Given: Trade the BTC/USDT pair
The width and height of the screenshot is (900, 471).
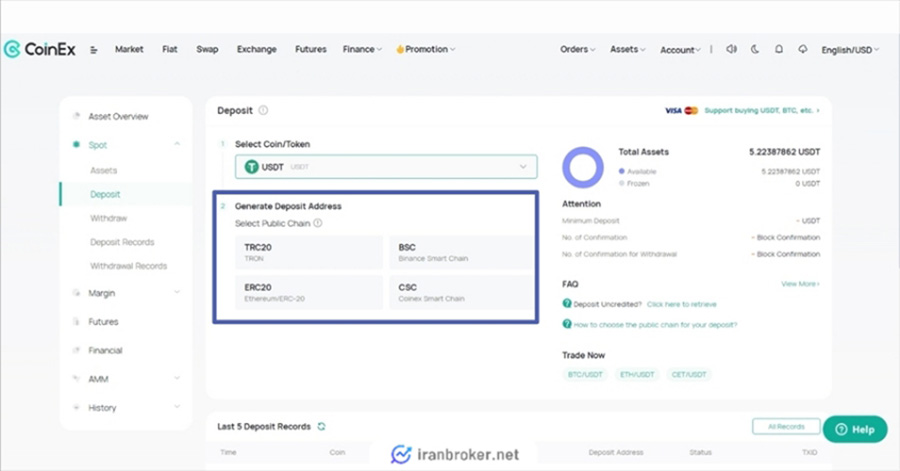Looking at the screenshot, I should (585, 375).
